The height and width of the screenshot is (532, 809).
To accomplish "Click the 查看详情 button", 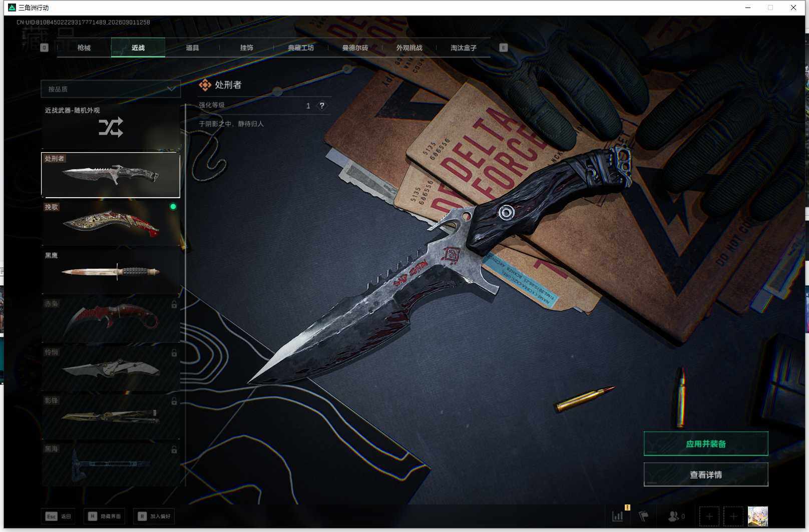I will [706, 474].
